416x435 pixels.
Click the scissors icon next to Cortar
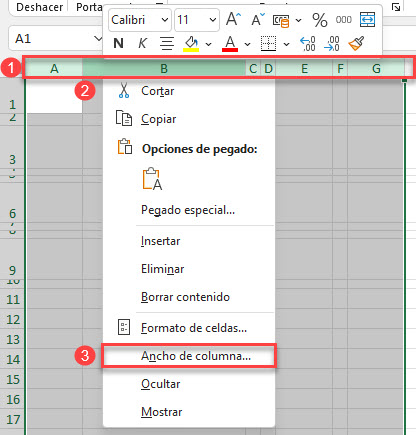[124, 91]
